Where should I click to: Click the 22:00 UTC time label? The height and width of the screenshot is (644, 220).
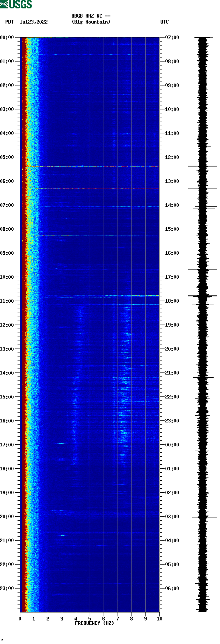pos(172,397)
